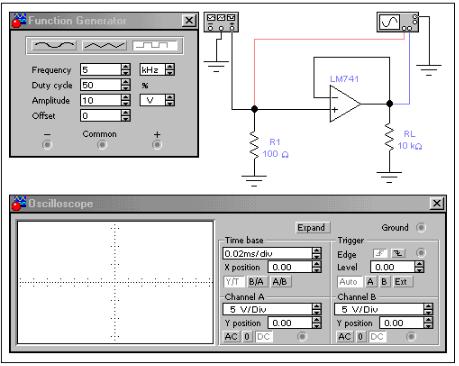Click the plus output terminal
This screenshot has height=366, width=459.
click(157, 145)
